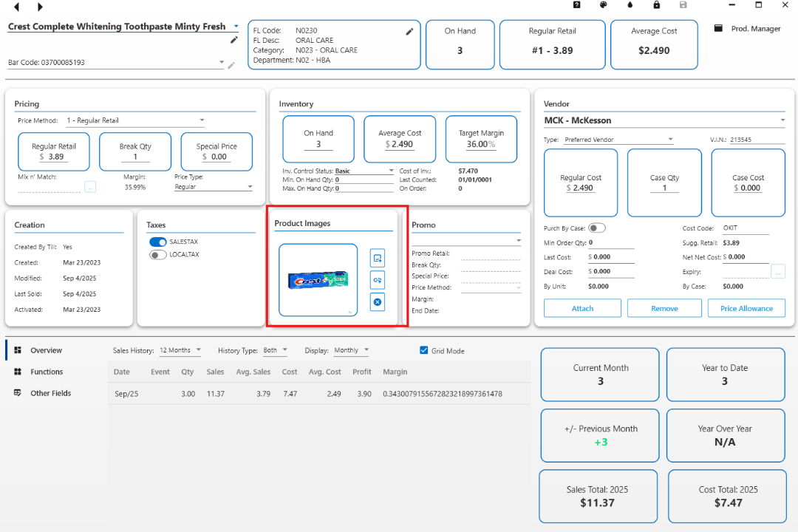Edit bar code with pencil icon
Viewport: 798px width, 532px height.
coord(231,65)
